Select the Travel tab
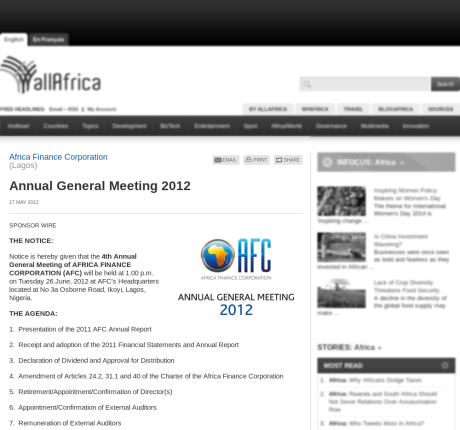Screen dimensions: 460x430 353,109
